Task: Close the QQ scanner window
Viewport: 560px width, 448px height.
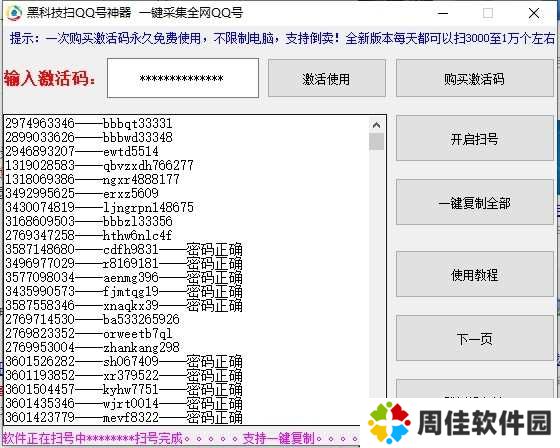Action: pyautogui.click(x=534, y=13)
